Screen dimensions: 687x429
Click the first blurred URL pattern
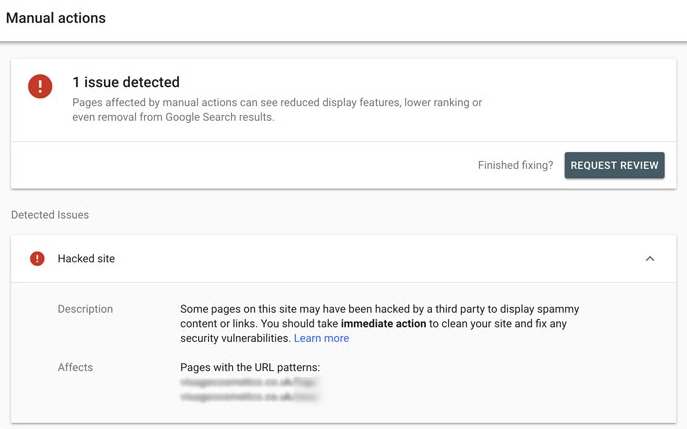click(249, 382)
